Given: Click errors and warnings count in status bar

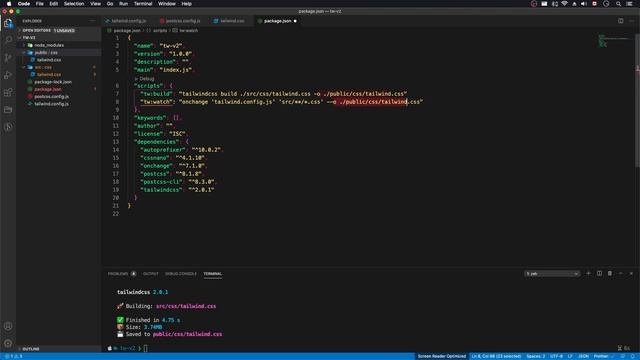Looking at the screenshot, I should (x=13, y=356).
